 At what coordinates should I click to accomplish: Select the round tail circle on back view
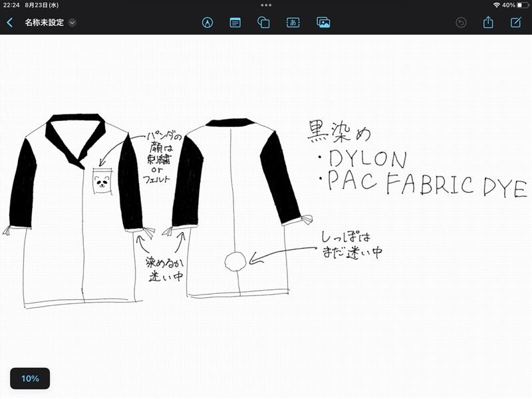tap(235, 261)
